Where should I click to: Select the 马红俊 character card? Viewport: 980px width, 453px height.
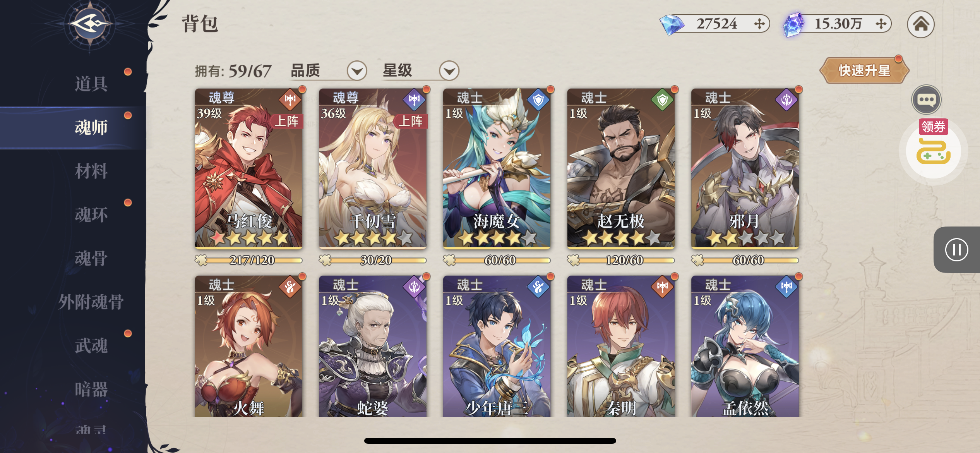248,168
